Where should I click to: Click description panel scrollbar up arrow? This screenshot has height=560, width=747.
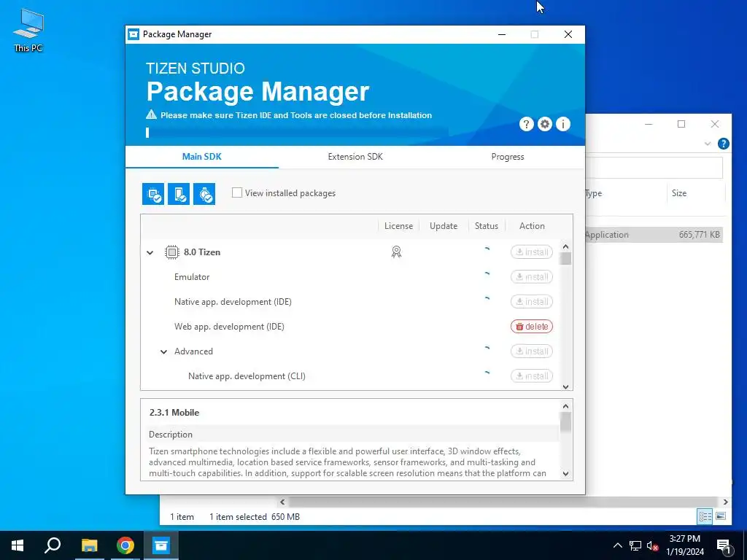(x=565, y=406)
